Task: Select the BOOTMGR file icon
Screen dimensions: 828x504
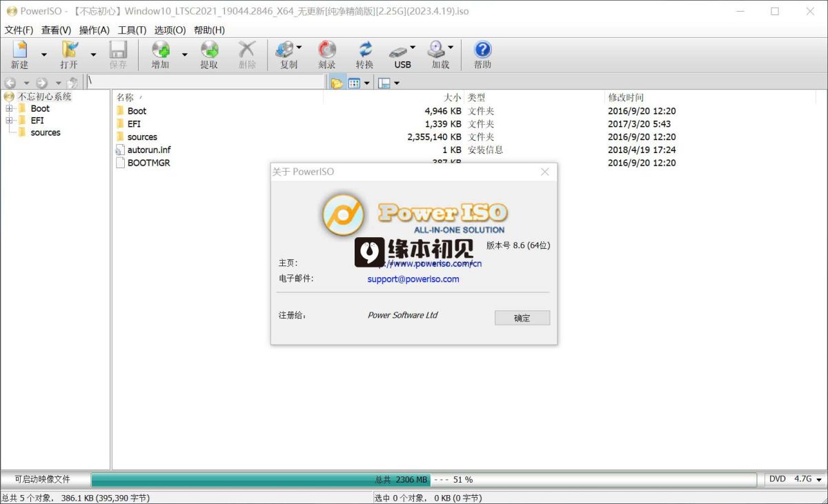Action: click(121, 163)
